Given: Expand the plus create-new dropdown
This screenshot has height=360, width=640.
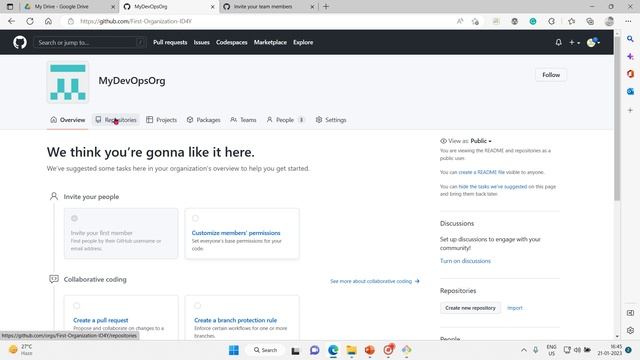Looking at the screenshot, I should [x=574, y=42].
